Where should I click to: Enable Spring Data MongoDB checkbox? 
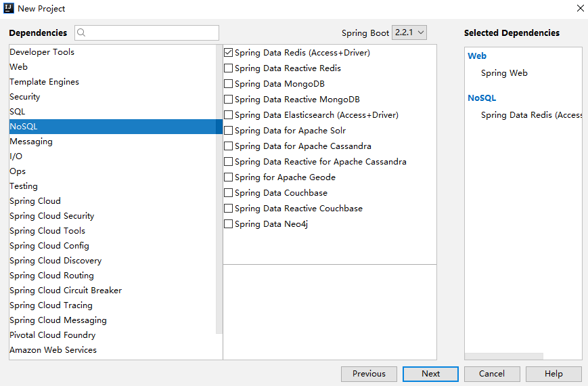click(229, 84)
